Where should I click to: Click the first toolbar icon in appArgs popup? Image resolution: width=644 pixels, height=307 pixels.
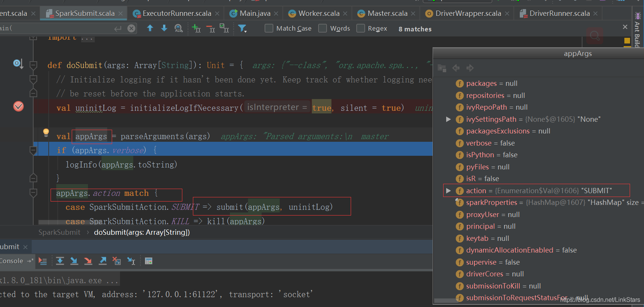[442, 68]
